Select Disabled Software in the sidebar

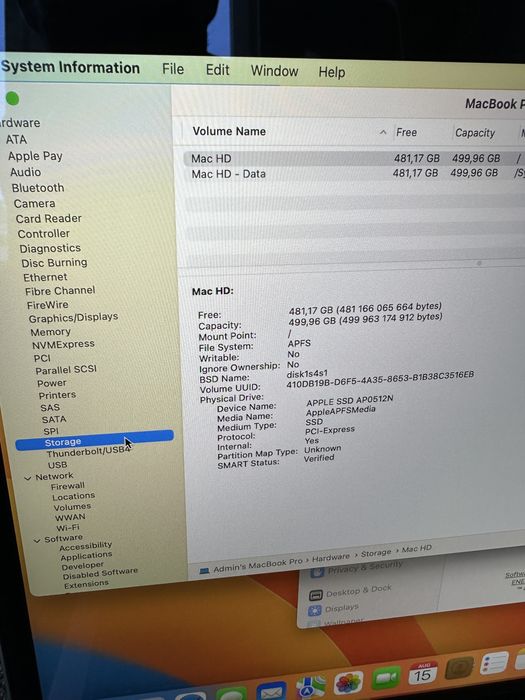[100, 573]
